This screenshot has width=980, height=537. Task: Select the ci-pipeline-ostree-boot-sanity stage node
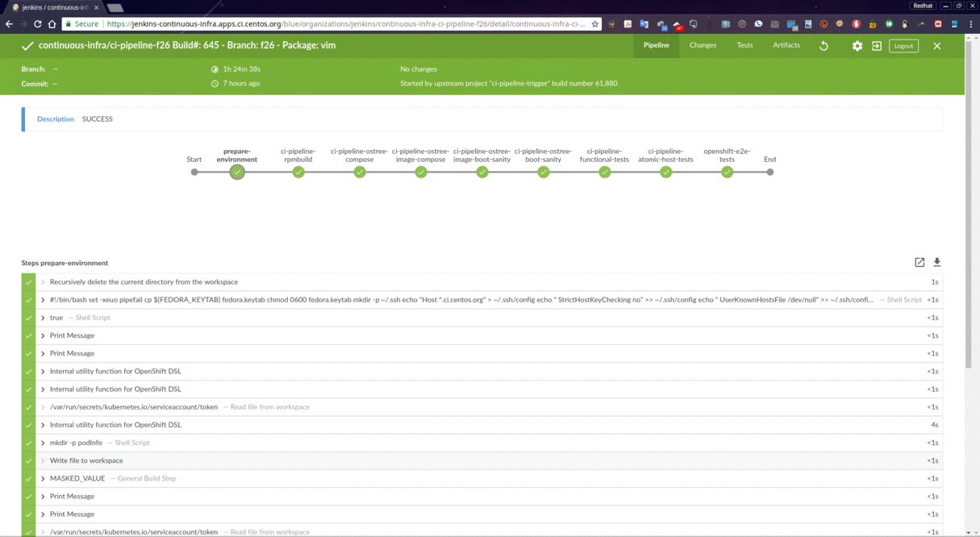[x=544, y=172]
